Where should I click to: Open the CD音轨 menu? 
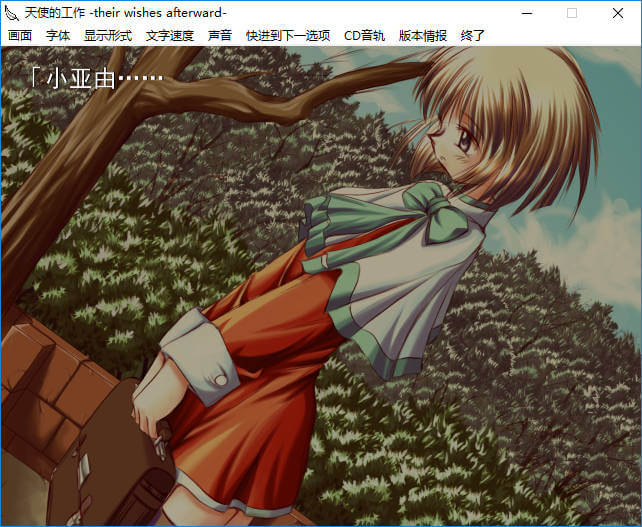pyautogui.click(x=364, y=35)
